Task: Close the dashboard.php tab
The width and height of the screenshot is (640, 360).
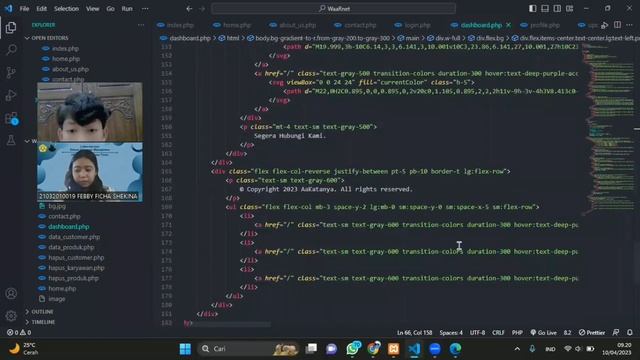Action: tap(508, 25)
